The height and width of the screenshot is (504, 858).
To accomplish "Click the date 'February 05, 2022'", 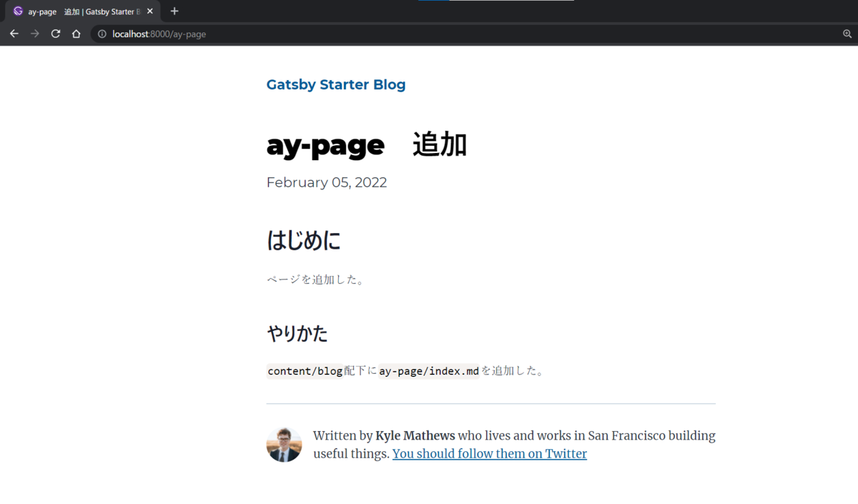I will pyautogui.click(x=327, y=182).
